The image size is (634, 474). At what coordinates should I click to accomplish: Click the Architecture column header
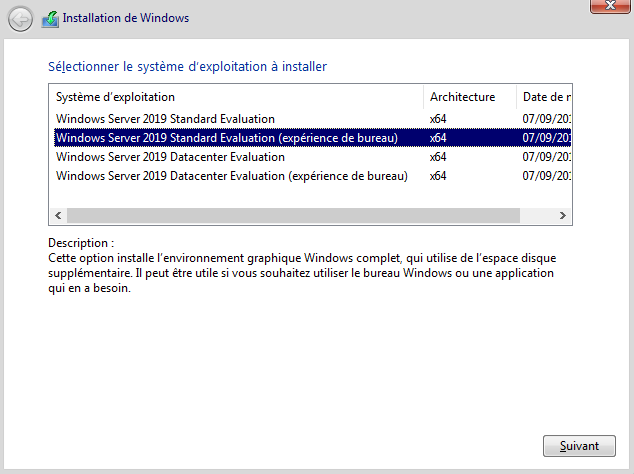click(470, 97)
